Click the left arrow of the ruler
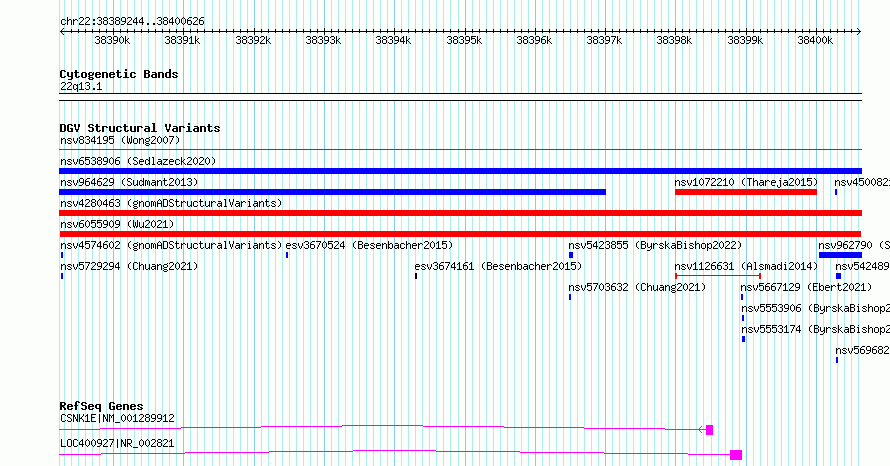This screenshot has height=466, width=890. coord(62,32)
